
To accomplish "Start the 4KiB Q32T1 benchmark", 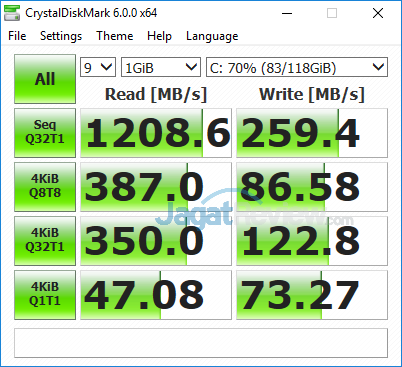I will 45,241.
